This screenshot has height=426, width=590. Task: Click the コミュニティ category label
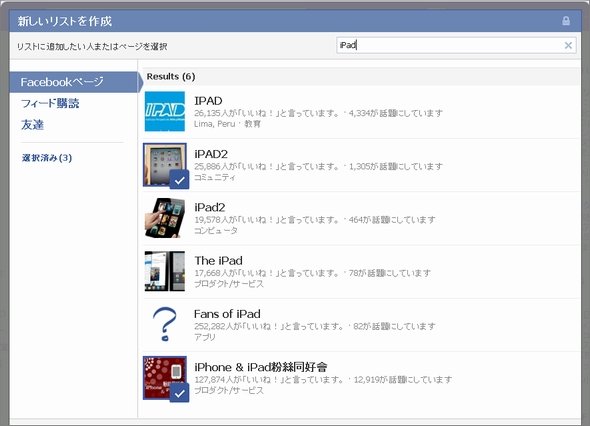tap(215, 177)
